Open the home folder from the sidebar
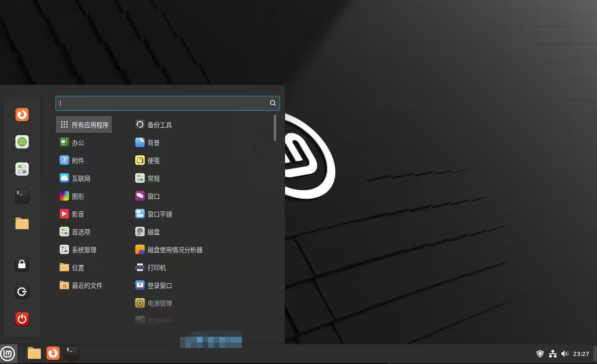The width and height of the screenshot is (597, 364). pyautogui.click(x=22, y=223)
